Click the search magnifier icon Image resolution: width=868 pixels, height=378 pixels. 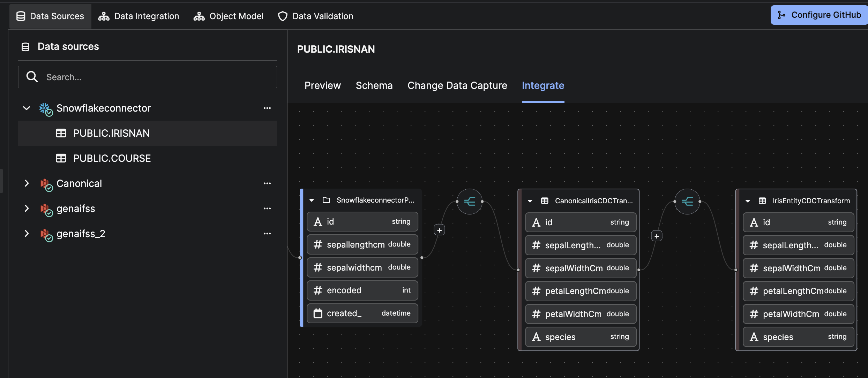[32, 77]
